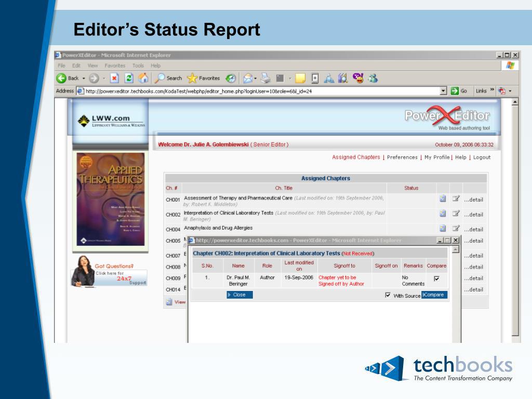Click the View icon below chapter list
The image size is (532, 399).
point(169,302)
